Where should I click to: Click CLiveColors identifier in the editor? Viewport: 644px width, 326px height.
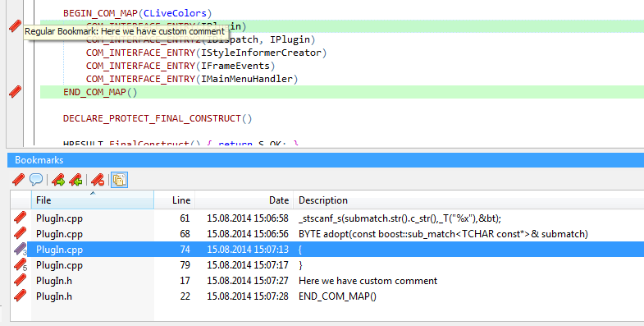pyautogui.click(x=175, y=13)
